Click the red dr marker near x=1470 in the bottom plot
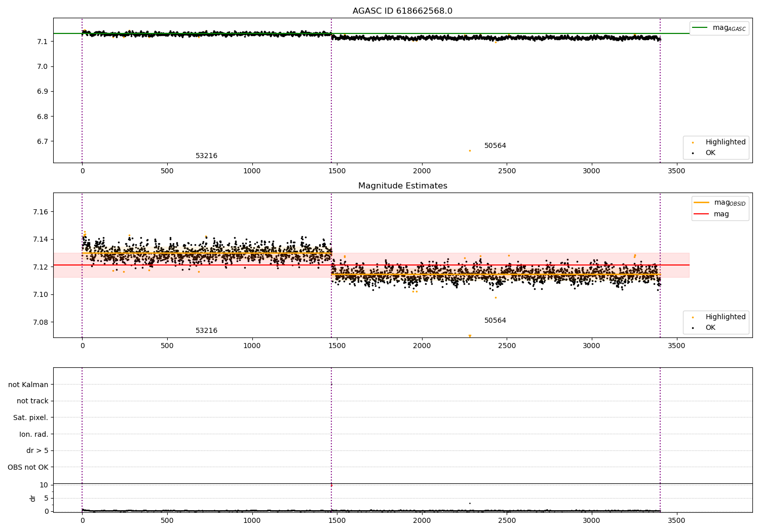Image resolution: width=760 pixels, height=532 pixels. 331,485
